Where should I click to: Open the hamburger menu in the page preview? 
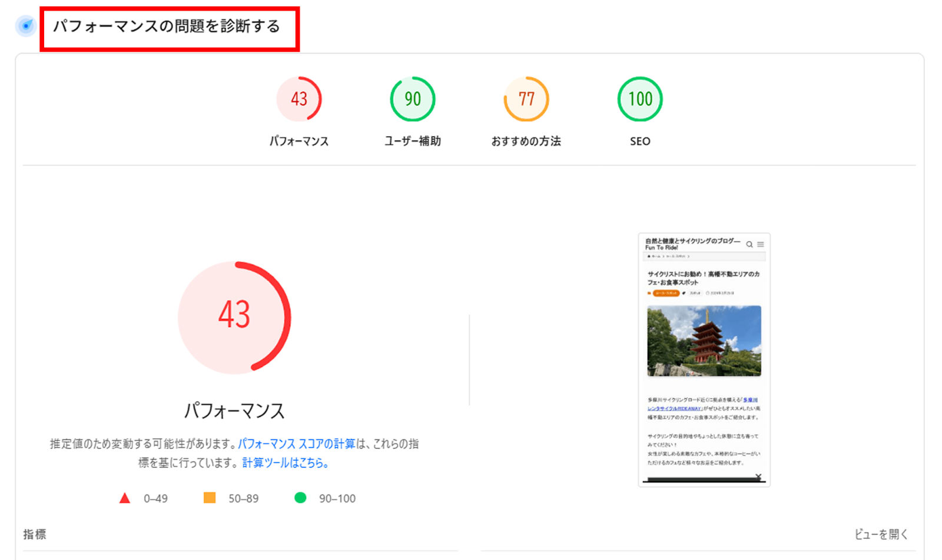(761, 244)
